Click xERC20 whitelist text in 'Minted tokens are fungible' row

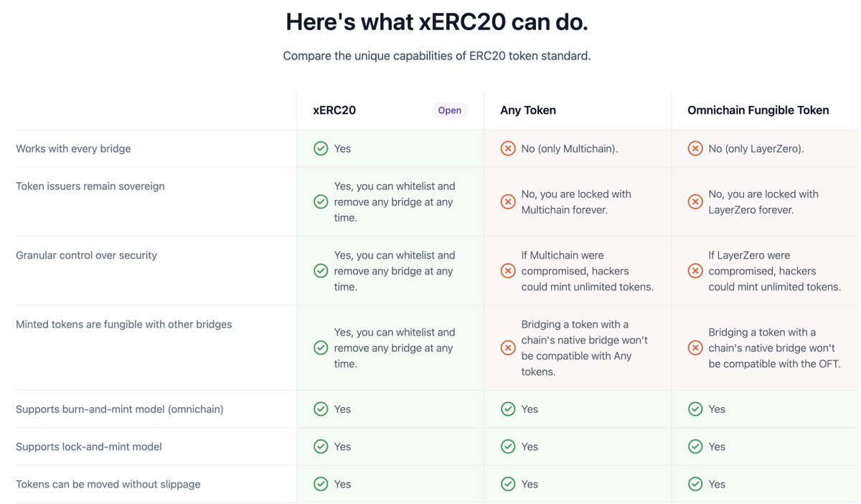(395, 348)
